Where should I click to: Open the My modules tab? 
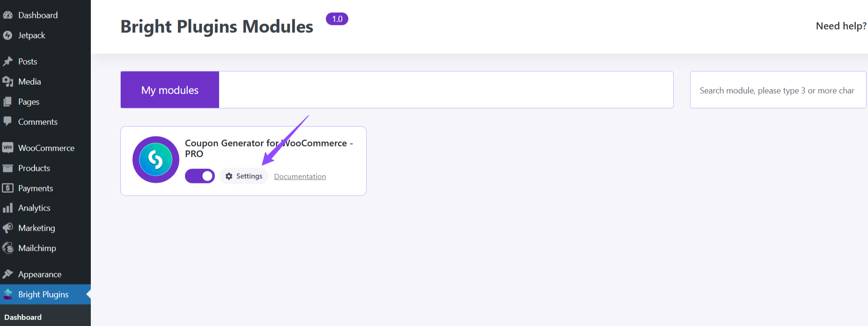[170, 90]
